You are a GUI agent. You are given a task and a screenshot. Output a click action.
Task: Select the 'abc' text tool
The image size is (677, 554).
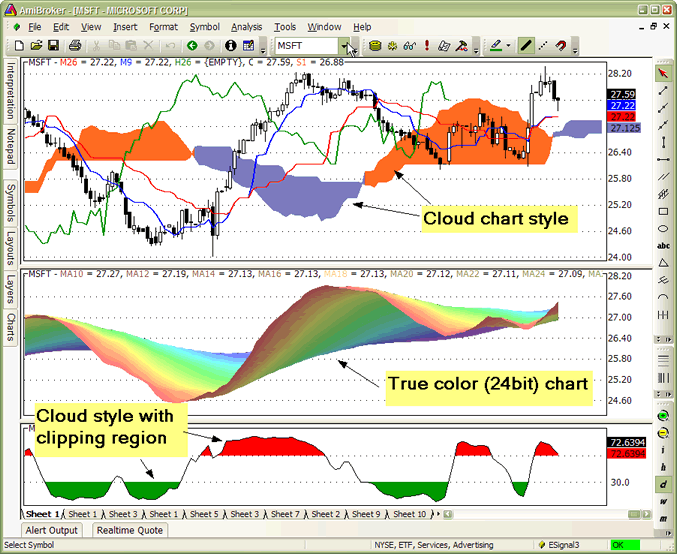coord(663,245)
